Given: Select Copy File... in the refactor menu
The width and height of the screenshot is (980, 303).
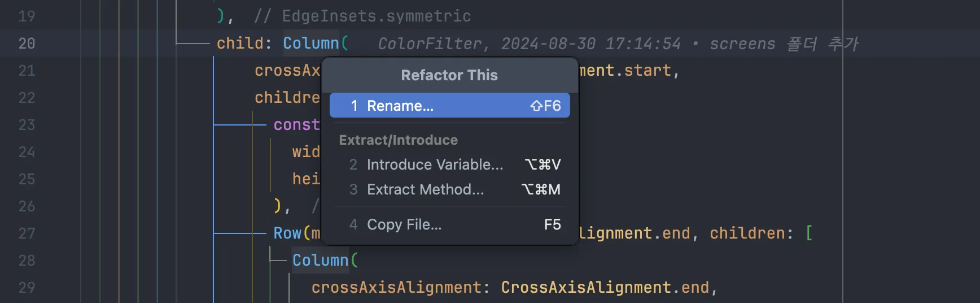Looking at the screenshot, I should 449,224.
